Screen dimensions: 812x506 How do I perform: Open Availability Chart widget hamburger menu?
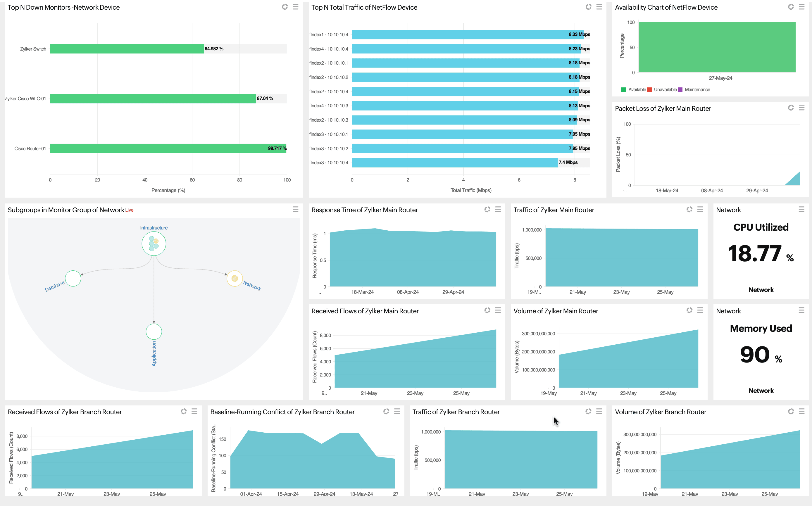pos(801,7)
